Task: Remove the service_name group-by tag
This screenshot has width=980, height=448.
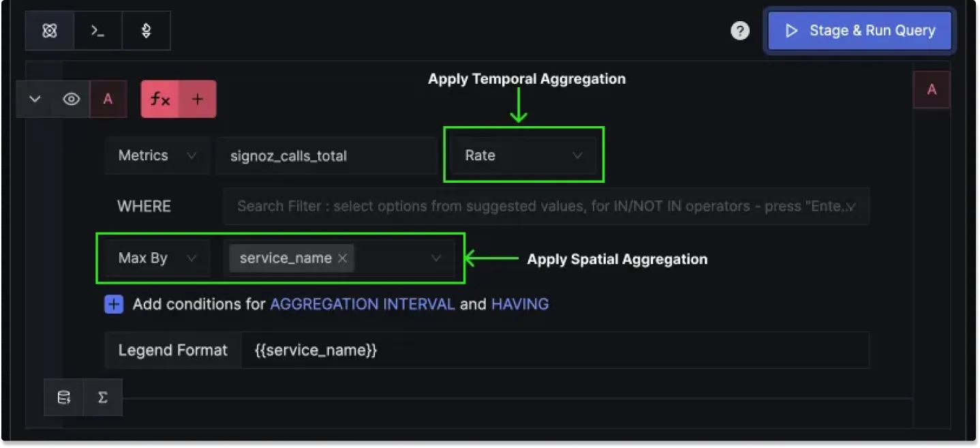Action: (x=343, y=258)
